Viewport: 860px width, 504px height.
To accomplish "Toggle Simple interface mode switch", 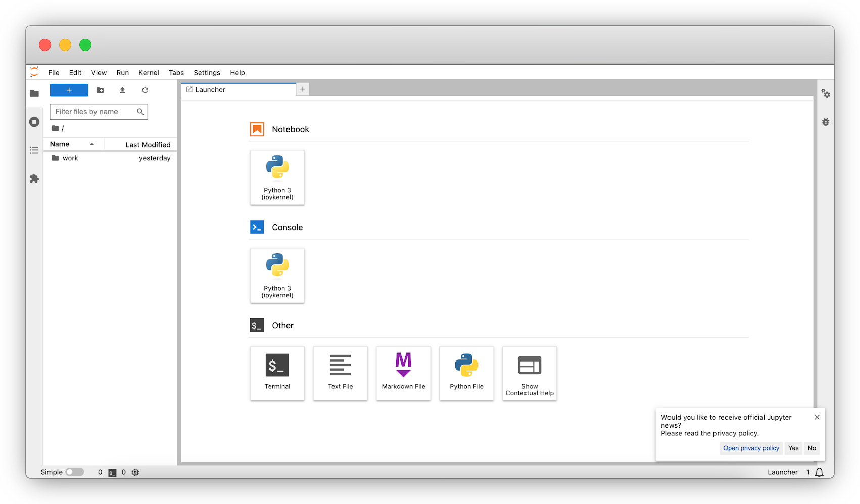I will pos(75,472).
